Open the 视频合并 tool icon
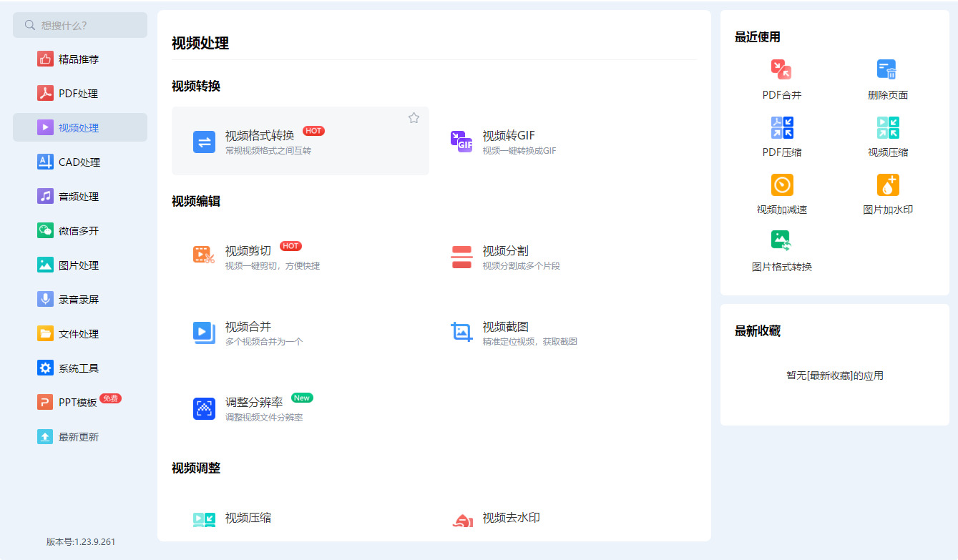 (x=205, y=333)
